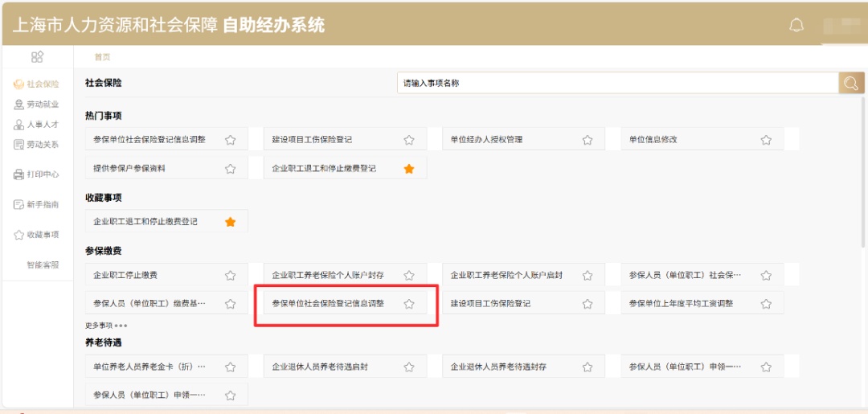Open 收藏事项 in the sidebar
This screenshot has height=414, width=868.
36,235
